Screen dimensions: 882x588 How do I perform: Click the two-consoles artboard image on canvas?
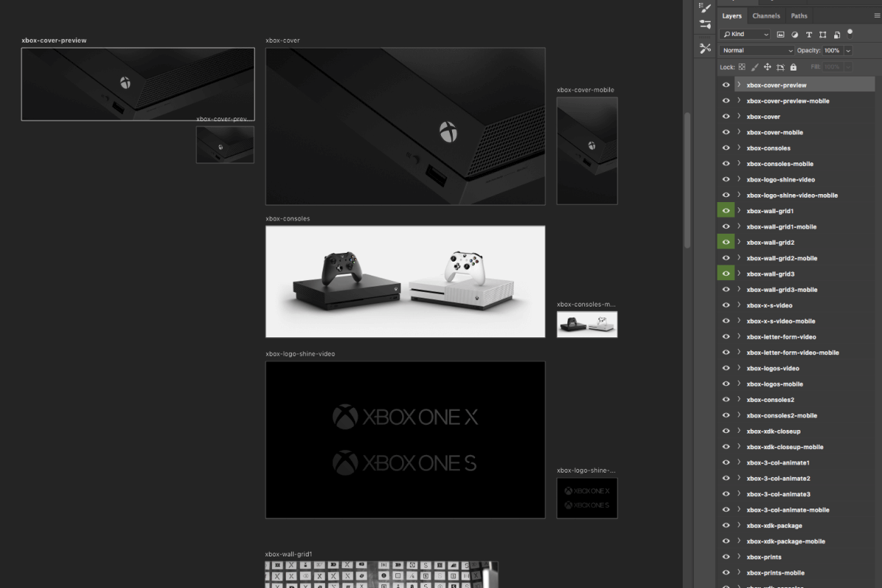(405, 282)
